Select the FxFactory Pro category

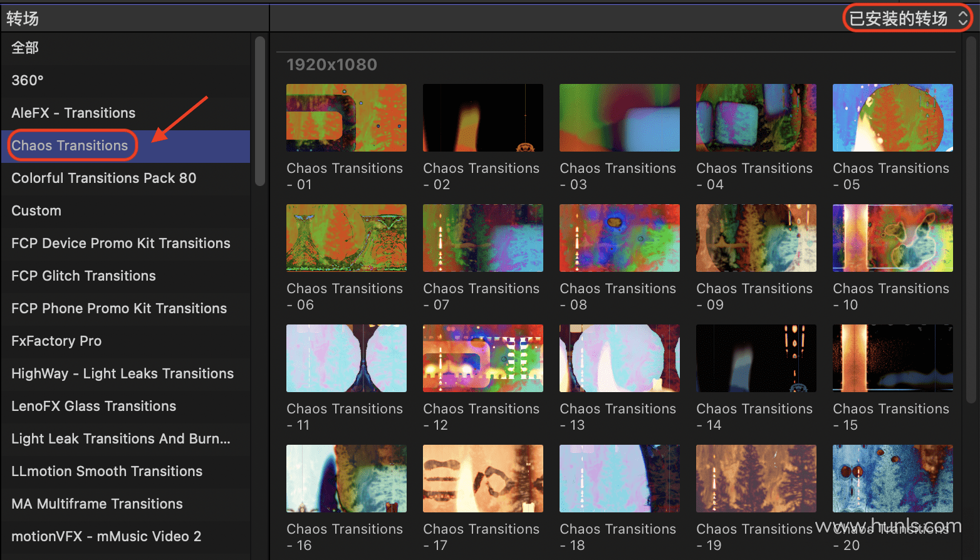56,341
